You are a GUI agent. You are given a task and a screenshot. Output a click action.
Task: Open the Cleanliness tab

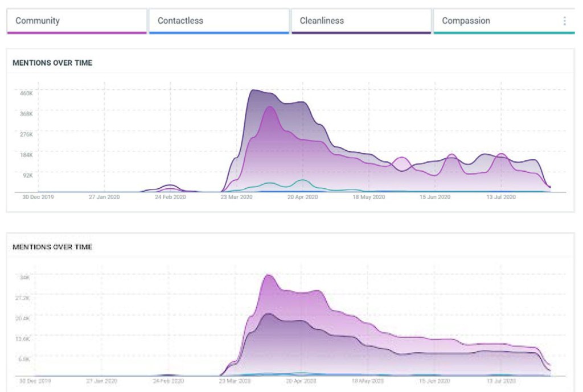coord(322,21)
